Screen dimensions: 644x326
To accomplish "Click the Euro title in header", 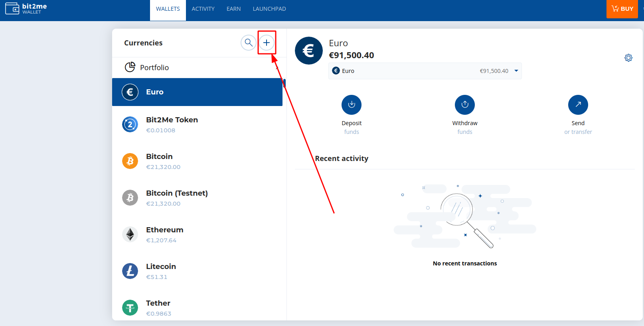I will 338,43.
